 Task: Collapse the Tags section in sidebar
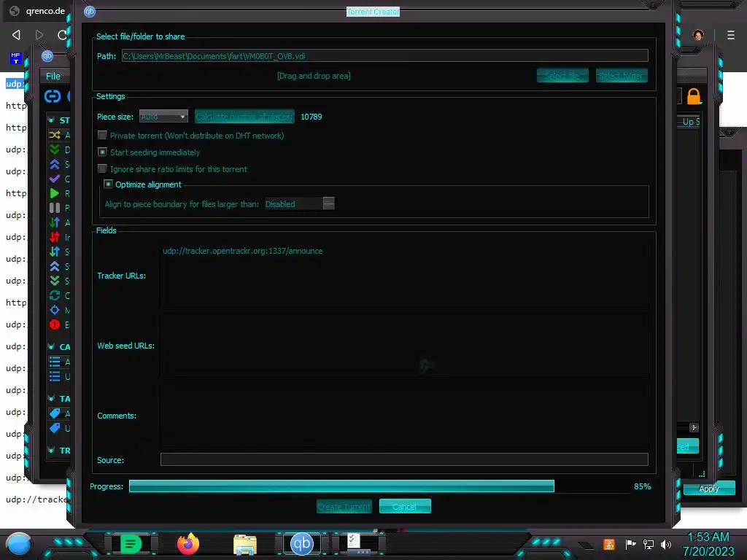(x=51, y=398)
